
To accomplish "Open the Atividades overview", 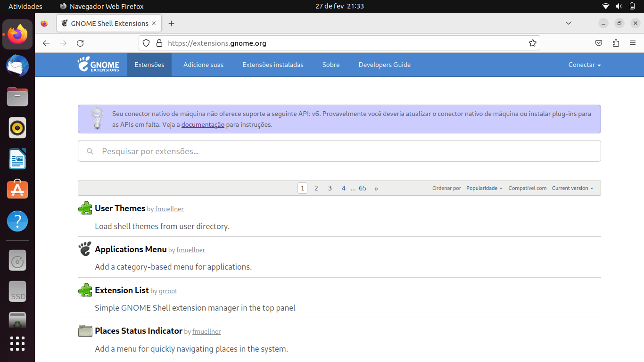I will coord(25,6).
